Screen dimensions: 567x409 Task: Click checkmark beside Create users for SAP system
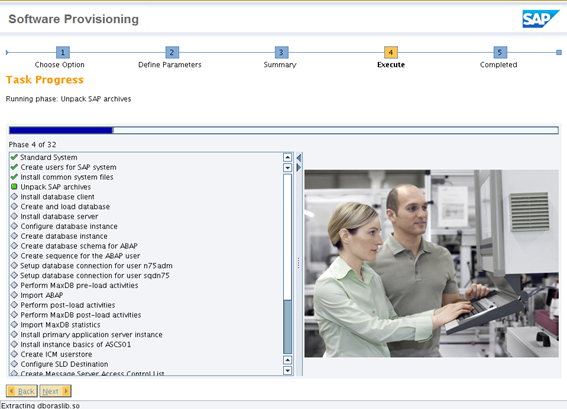(x=14, y=167)
